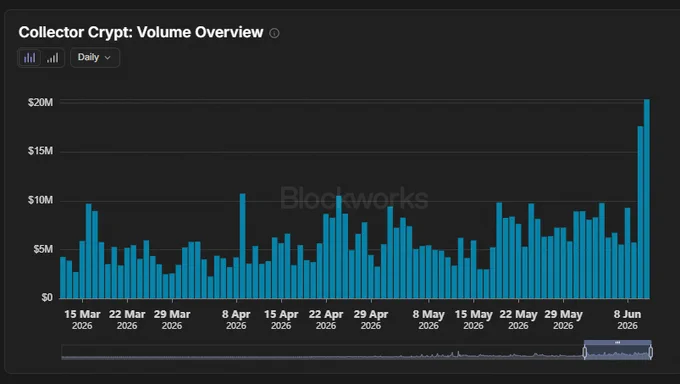Viewport: 680px width, 384px height.
Task: Grab the left handle of range selector
Action: 585,352
